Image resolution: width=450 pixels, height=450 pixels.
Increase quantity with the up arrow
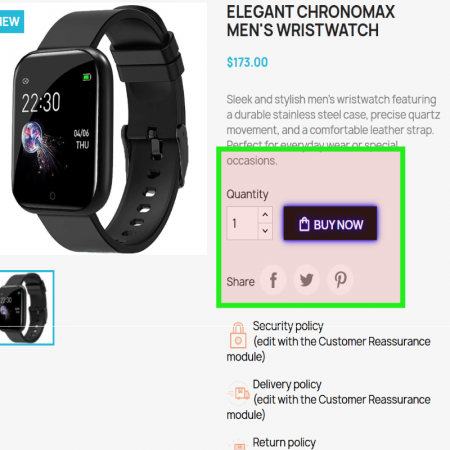(x=265, y=215)
